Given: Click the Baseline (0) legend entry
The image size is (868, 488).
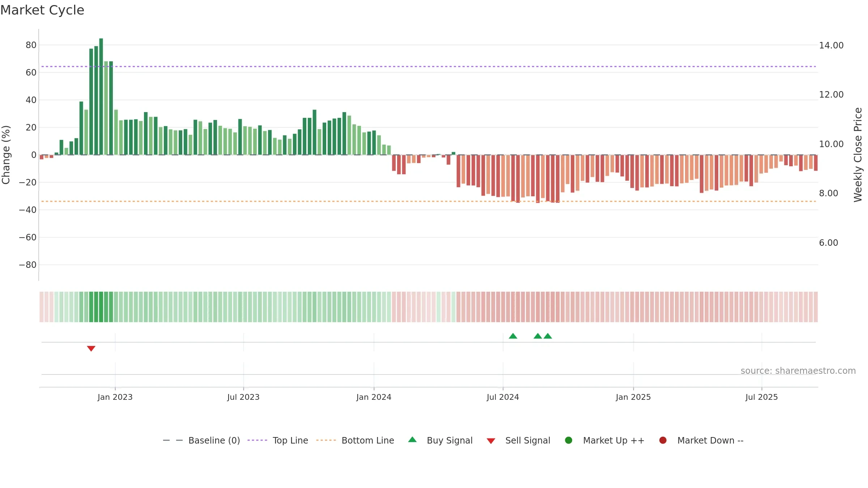Looking at the screenshot, I should 201,440.
